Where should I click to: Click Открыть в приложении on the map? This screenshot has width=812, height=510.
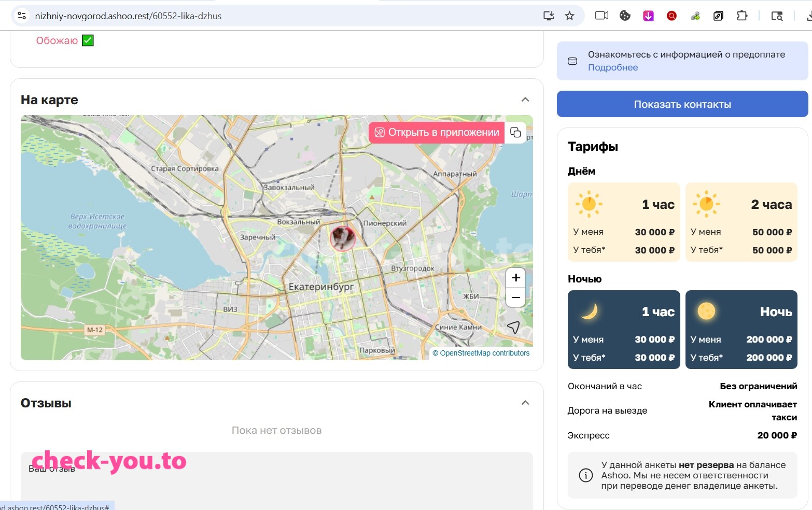pos(437,133)
